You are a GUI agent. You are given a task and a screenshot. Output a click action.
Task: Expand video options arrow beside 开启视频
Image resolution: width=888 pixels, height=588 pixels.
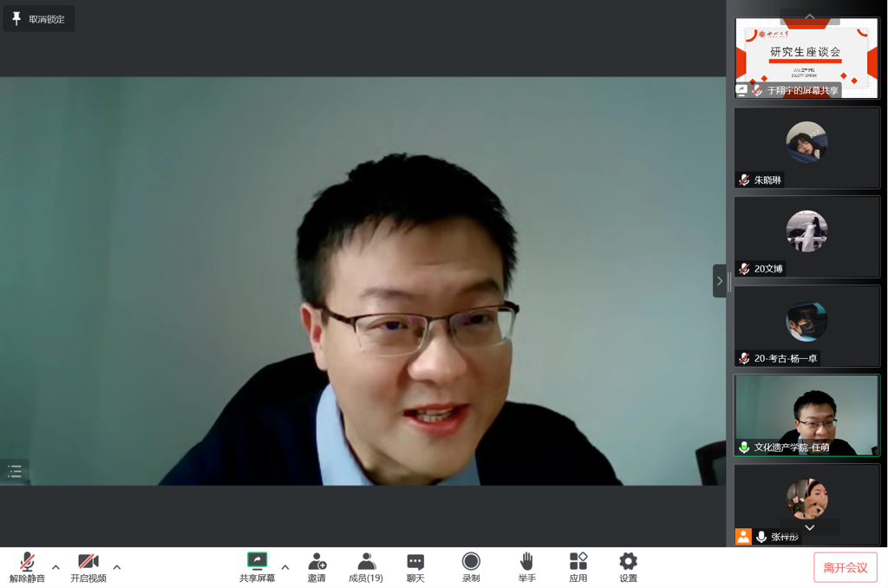(x=117, y=567)
